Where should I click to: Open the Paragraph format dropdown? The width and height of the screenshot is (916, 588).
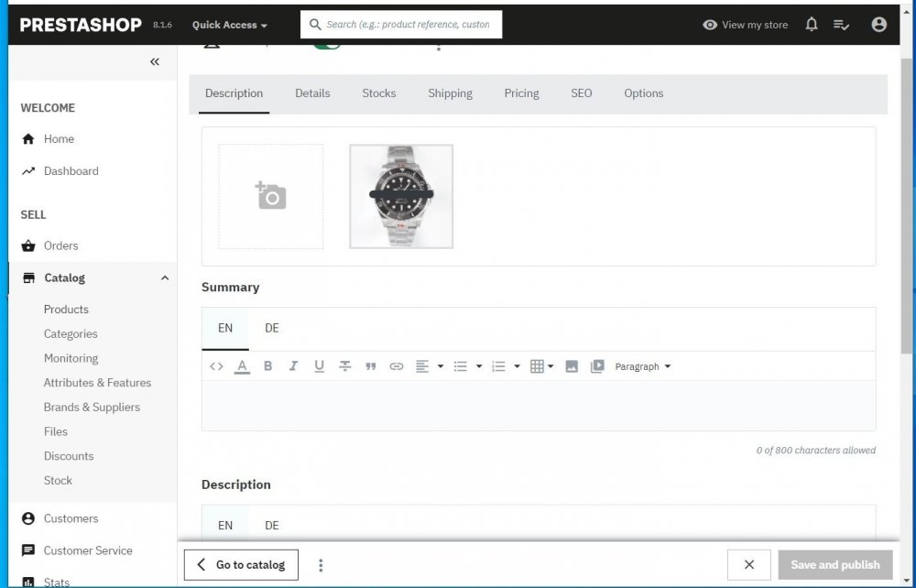pyautogui.click(x=643, y=366)
